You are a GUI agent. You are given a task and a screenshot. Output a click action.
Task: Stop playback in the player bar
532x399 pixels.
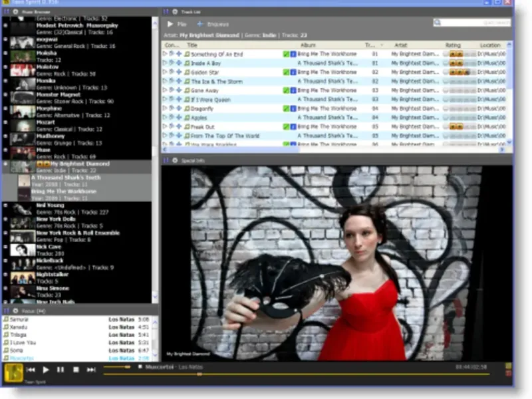[x=76, y=370]
